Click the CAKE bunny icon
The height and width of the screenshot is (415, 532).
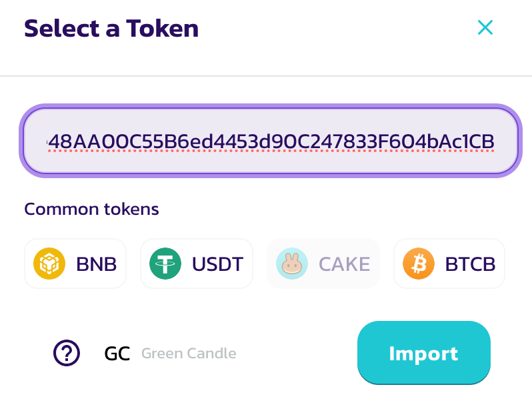[292, 264]
